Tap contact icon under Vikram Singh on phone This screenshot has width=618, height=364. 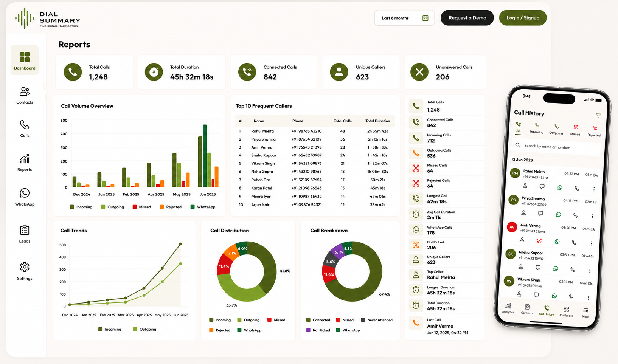pyautogui.click(x=519, y=294)
